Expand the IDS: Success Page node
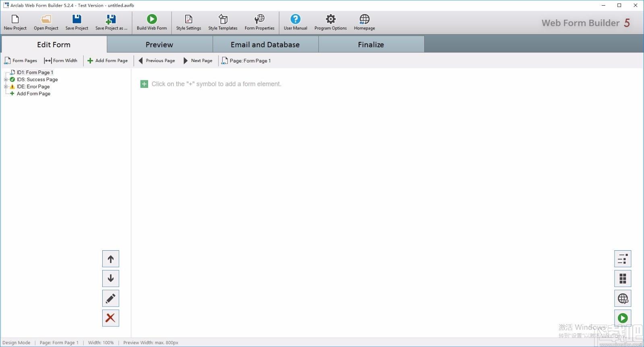 pos(6,79)
